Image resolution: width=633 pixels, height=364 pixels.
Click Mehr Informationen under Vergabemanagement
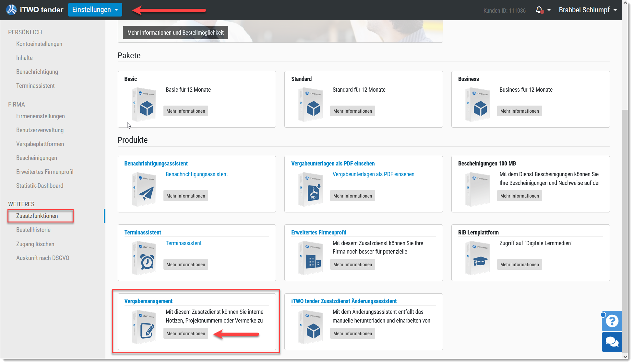tap(186, 334)
